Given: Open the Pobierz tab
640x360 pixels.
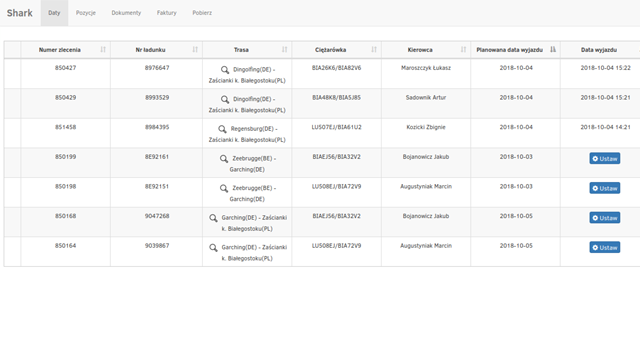Looking at the screenshot, I should 202,13.
